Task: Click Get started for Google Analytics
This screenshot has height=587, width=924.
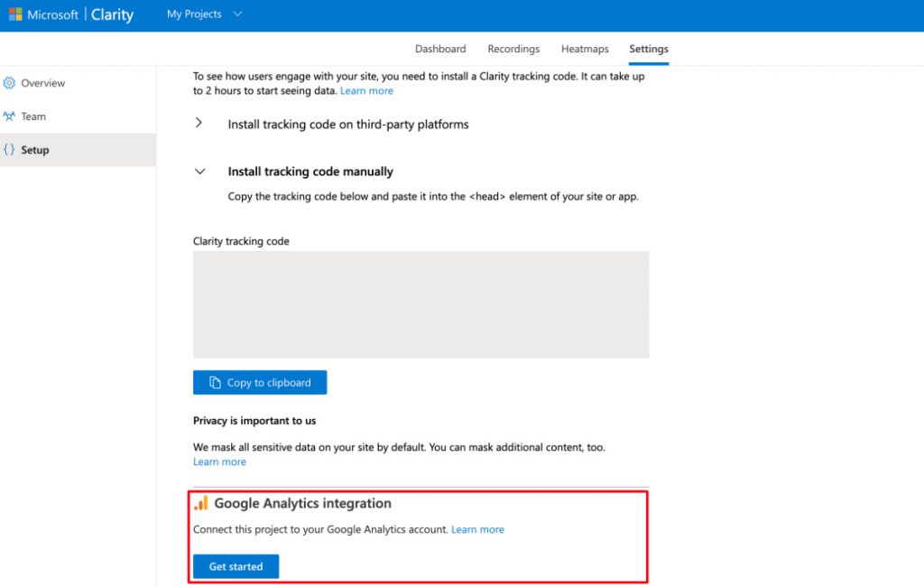Action: click(236, 566)
